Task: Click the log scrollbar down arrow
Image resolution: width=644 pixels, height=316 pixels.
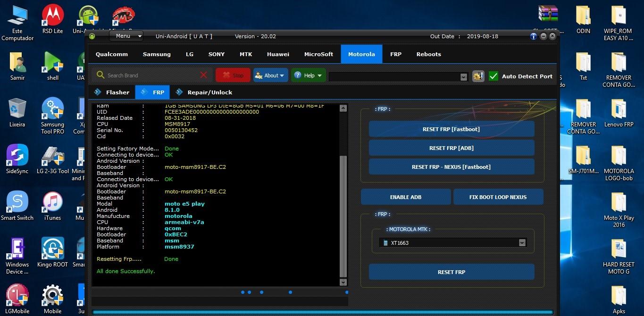Action: 343,282
